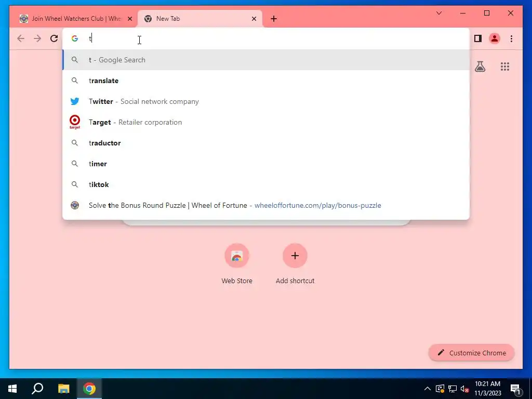Open the Web Store shortcut

pyautogui.click(x=237, y=263)
